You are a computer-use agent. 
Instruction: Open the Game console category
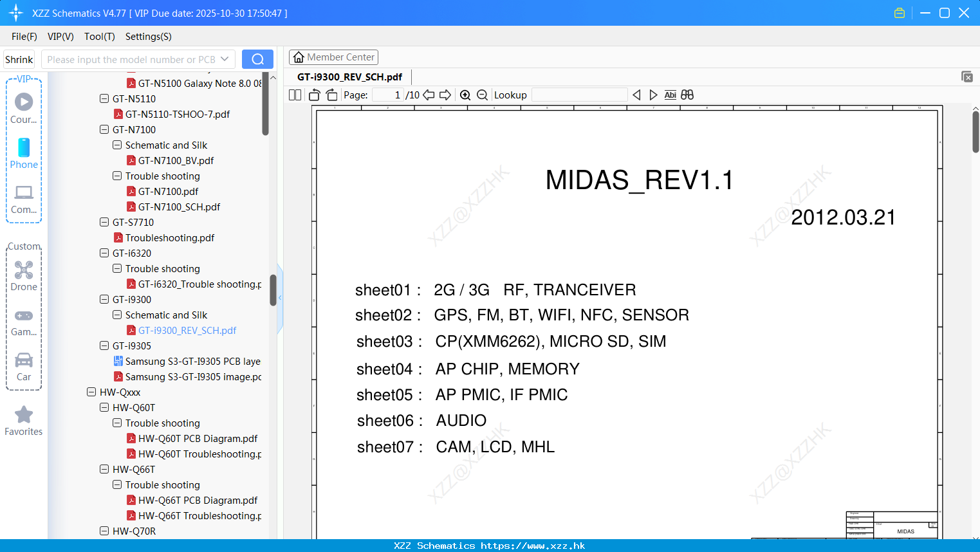(x=24, y=316)
